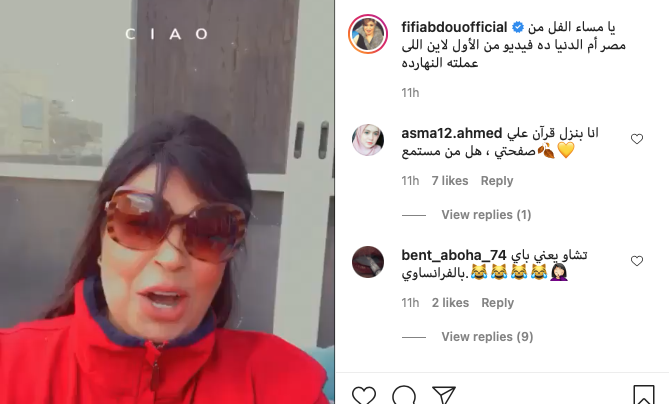The image size is (669, 404).
Task: Reply to bent_aboha_74's comment
Action: 497,303
